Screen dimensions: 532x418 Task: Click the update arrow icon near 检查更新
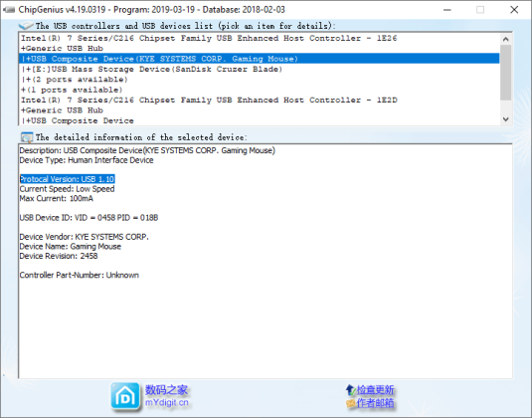350,389
